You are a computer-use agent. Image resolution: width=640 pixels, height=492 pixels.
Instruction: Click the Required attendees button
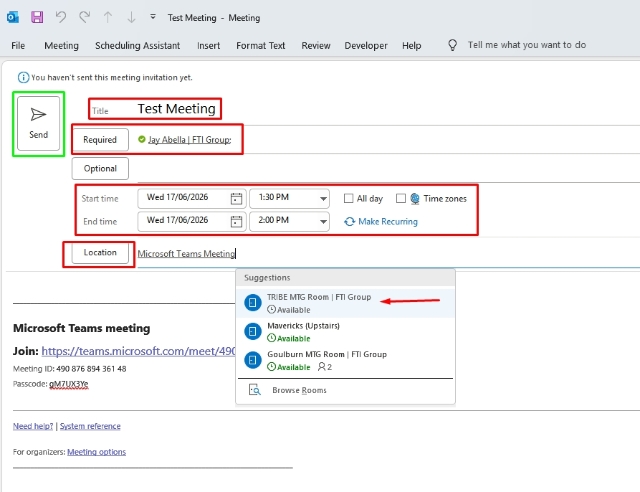[100, 140]
